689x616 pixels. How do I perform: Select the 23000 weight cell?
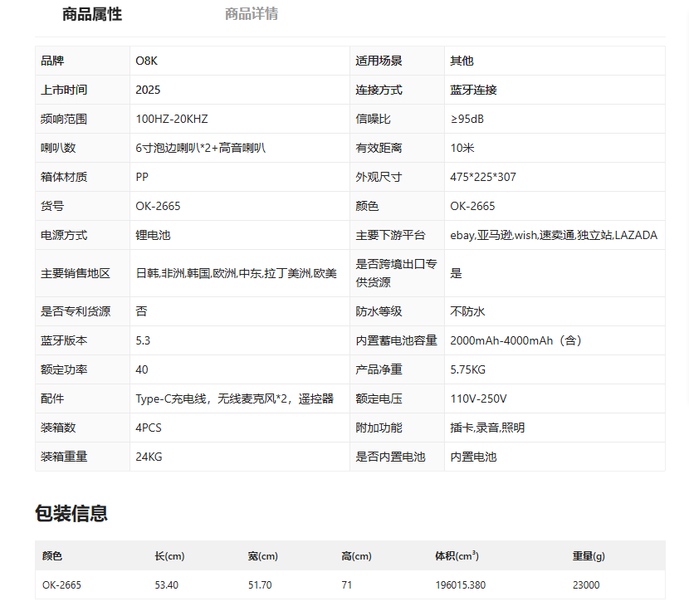click(586, 584)
